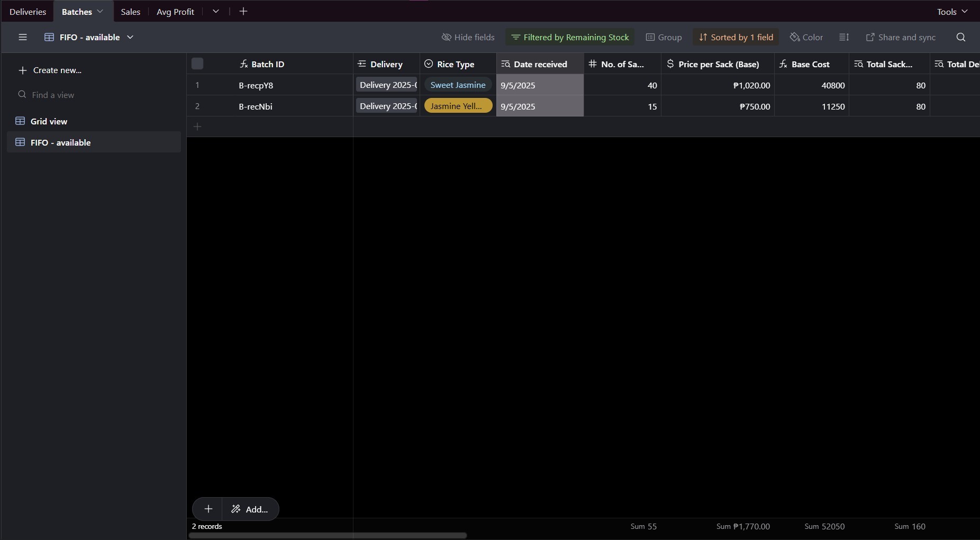Open Sorted by 1 field options
The image size is (980, 540).
coord(736,37)
